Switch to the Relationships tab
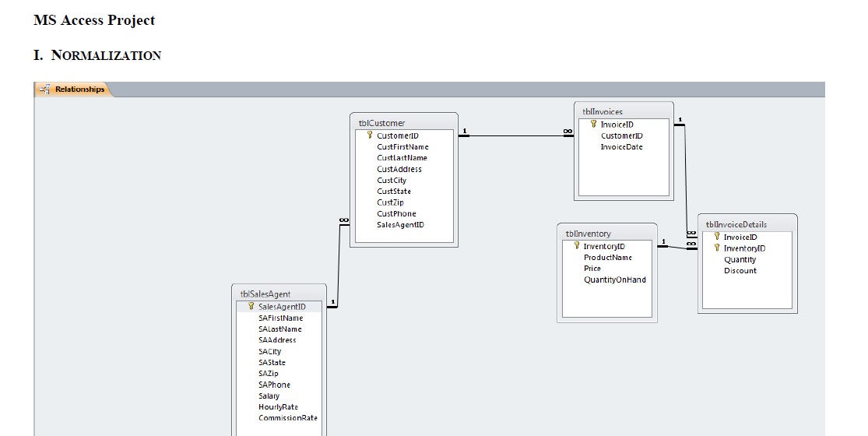The height and width of the screenshot is (436, 868). click(79, 90)
